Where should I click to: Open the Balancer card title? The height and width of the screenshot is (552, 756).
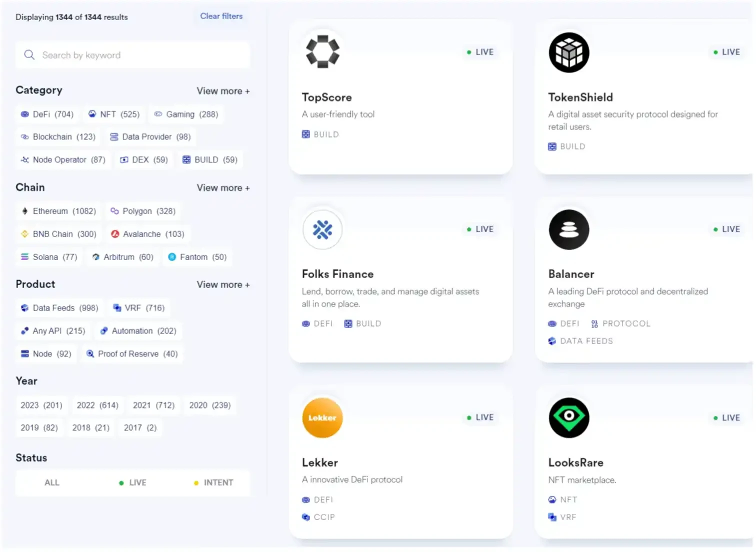[x=571, y=274]
